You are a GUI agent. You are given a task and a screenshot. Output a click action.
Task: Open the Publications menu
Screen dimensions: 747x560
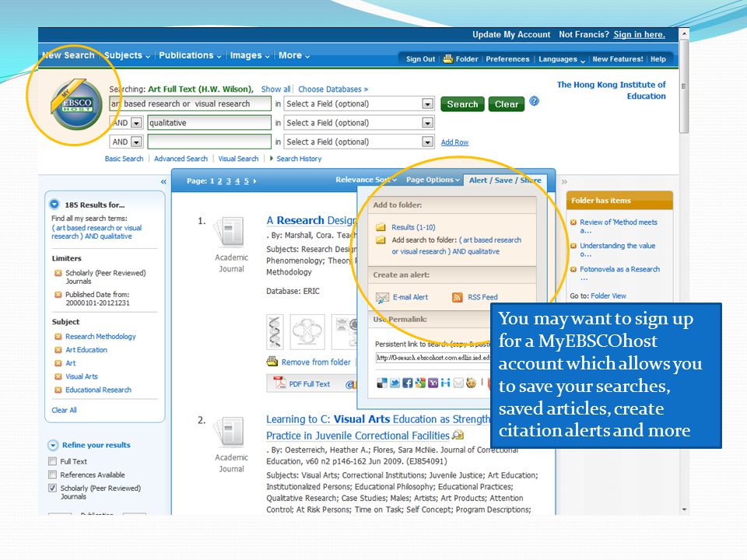(x=190, y=55)
